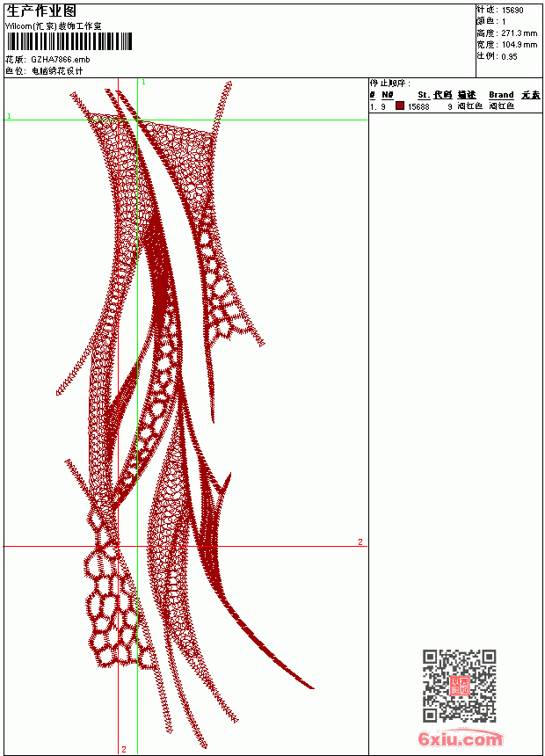Click the red seal inside the QR code
Image resolution: width=545 pixels, height=756 pixels.
(x=460, y=686)
